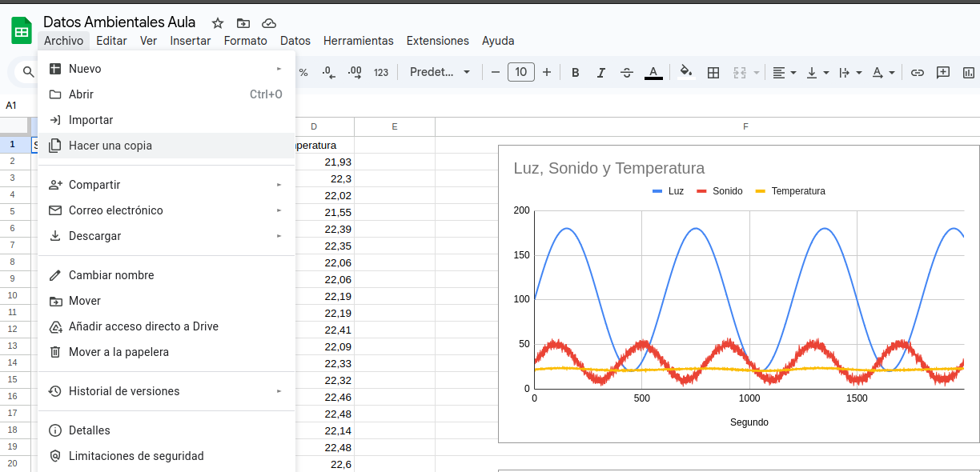Click the borders icon in toolbar
The image size is (980, 472).
pos(713,73)
